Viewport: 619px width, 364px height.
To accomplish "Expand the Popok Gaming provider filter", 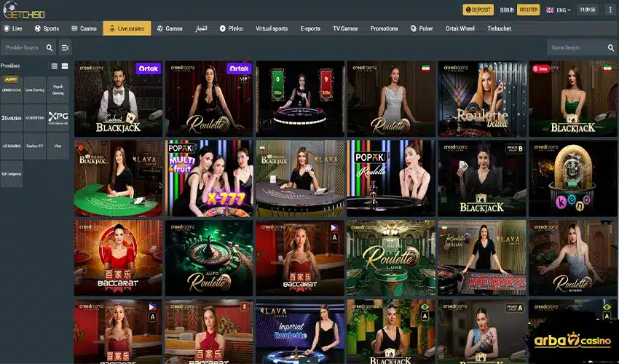I will [58, 90].
